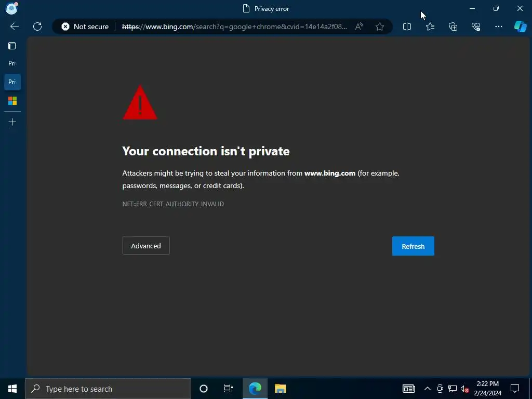The image size is (532, 399).
Task: Open the Windows Start menu
Action: tap(12, 389)
